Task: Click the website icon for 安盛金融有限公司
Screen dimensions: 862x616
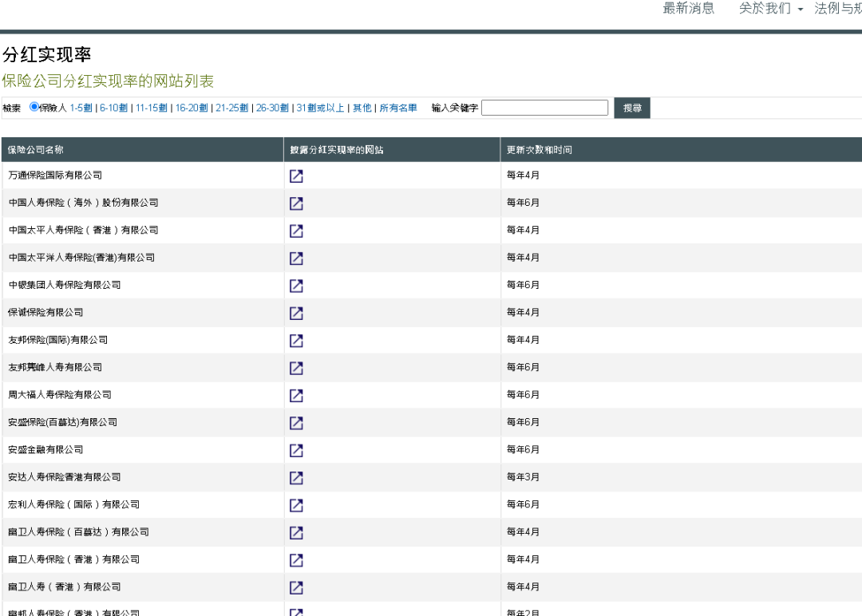Action: coord(296,451)
